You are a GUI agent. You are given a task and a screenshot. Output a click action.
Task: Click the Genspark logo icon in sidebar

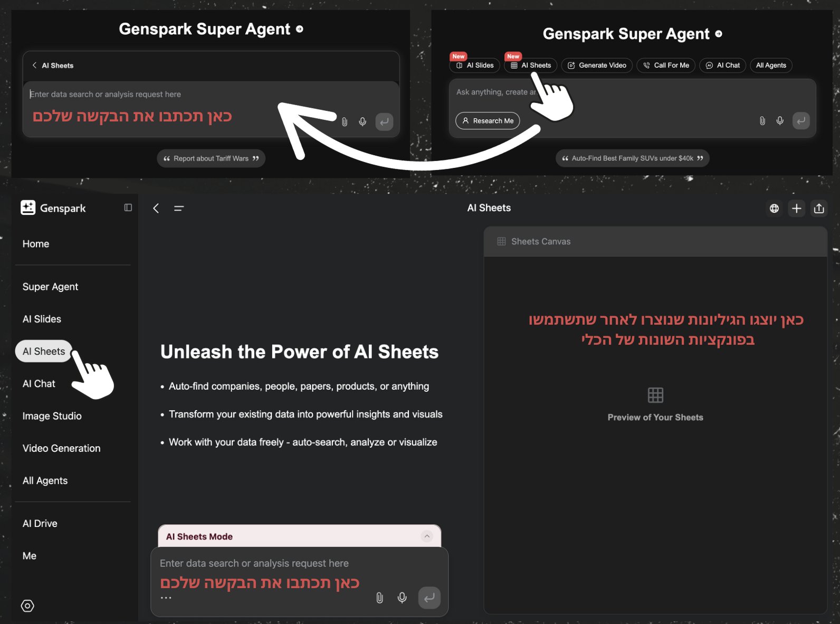[28, 207]
